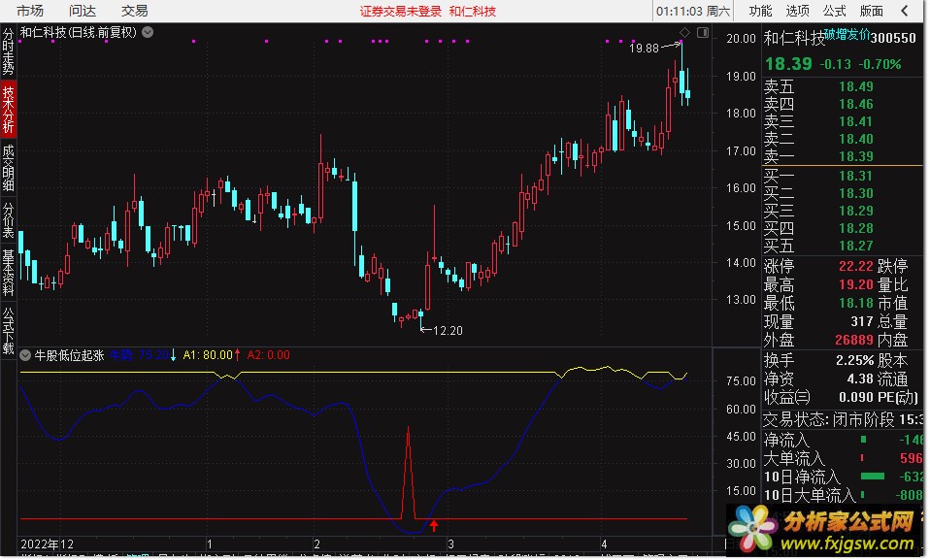Click the 19.88 high price label
Viewport: 930px width, 560px height.
(644, 49)
